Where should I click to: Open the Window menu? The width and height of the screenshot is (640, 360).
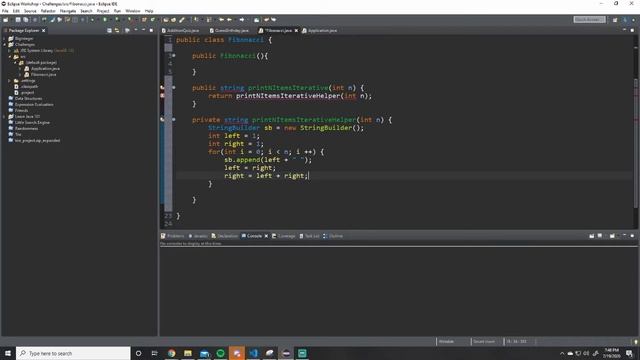[133, 11]
